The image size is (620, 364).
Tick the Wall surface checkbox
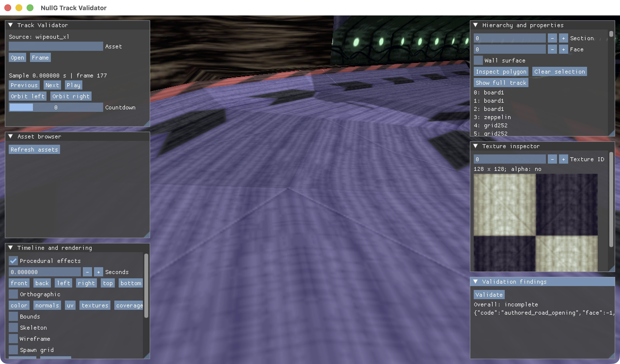478,61
